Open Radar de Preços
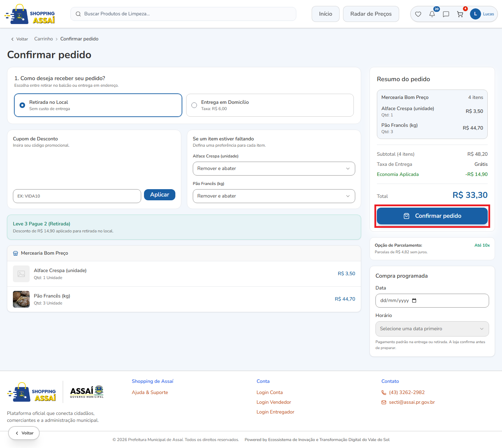Viewport: 502px width, 448px height. click(371, 14)
